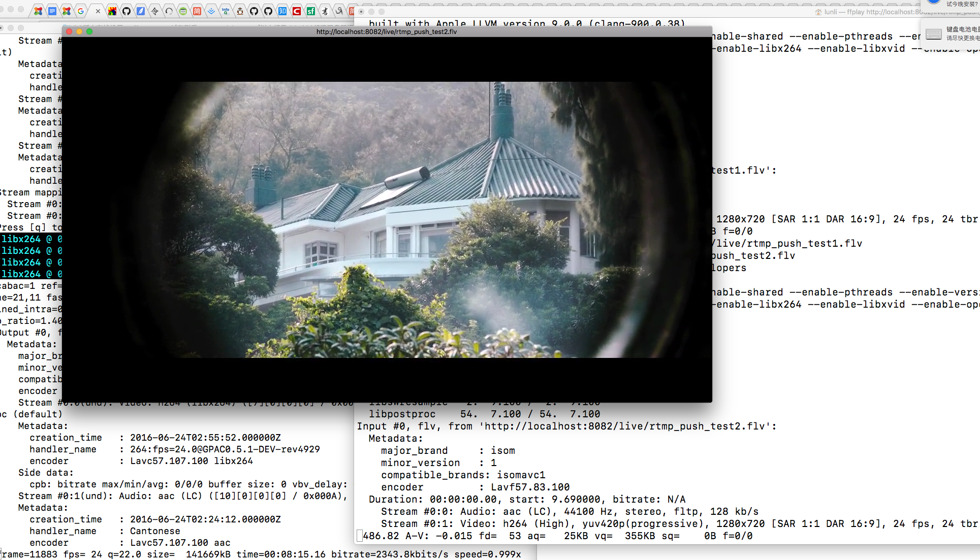The height and width of the screenshot is (560, 980).
Task: Switch to the blue feather favicon tab
Action: 141,11
